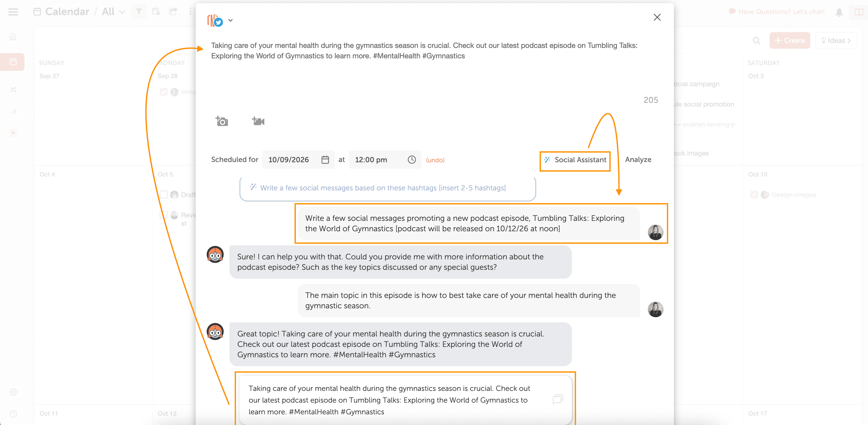The height and width of the screenshot is (425, 868).
Task: Open the hamburger menu in top left
Action: pos(13,12)
